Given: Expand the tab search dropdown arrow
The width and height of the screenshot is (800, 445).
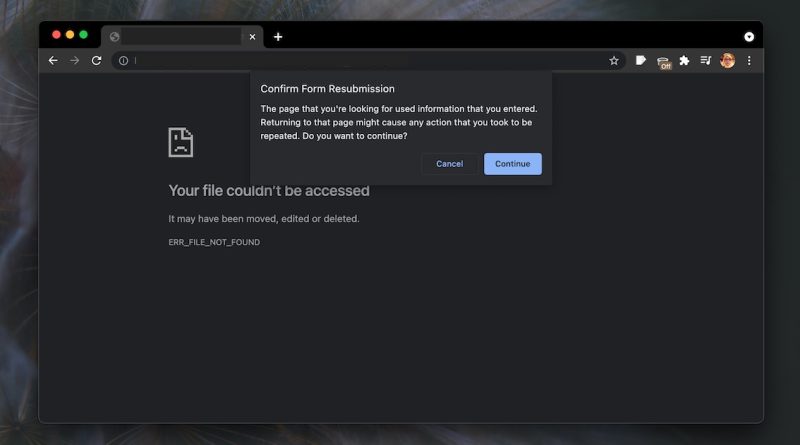Looking at the screenshot, I should tap(749, 37).
